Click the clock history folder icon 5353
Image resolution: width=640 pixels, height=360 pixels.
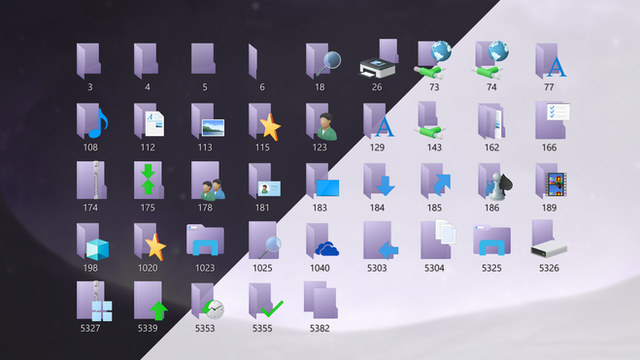pos(207,301)
